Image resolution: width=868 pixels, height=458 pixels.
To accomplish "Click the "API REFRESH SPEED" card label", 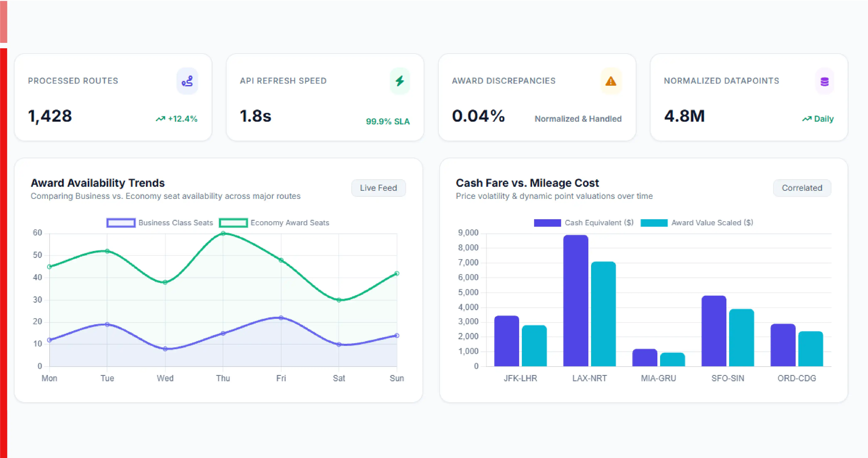I will tap(283, 81).
